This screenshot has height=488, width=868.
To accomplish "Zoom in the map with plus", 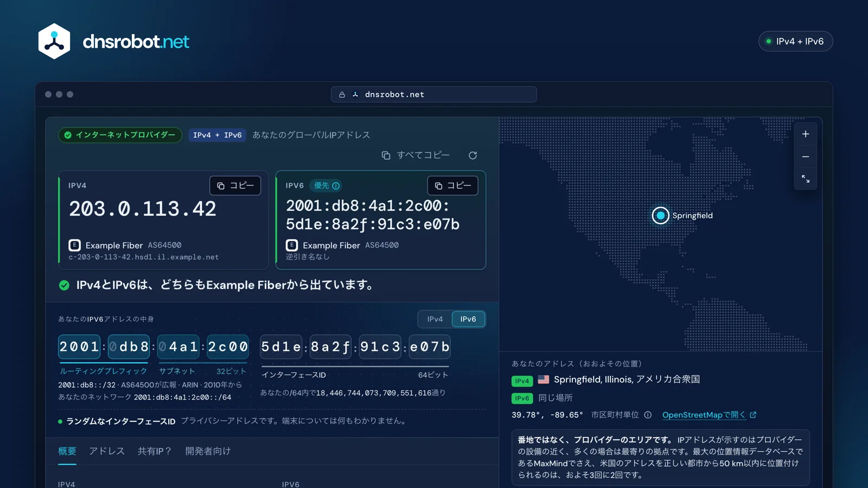I will coord(806,134).
